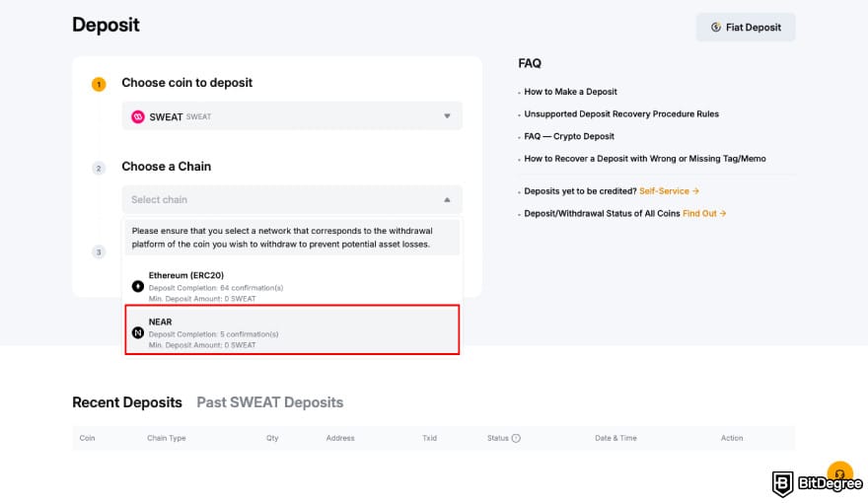Screen dimensions: 868x503
Task: Click the Txid column header
Action: (430, 438)
